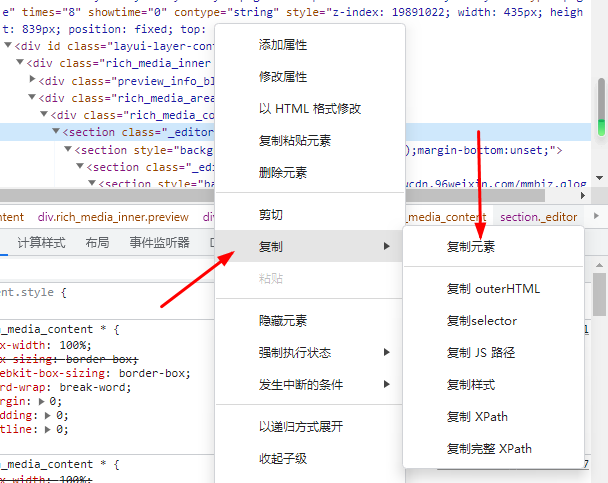Viewport: 608px width, 483px height.
Task: Collapse the rich_media_co div node
Action: click(44, 114)
